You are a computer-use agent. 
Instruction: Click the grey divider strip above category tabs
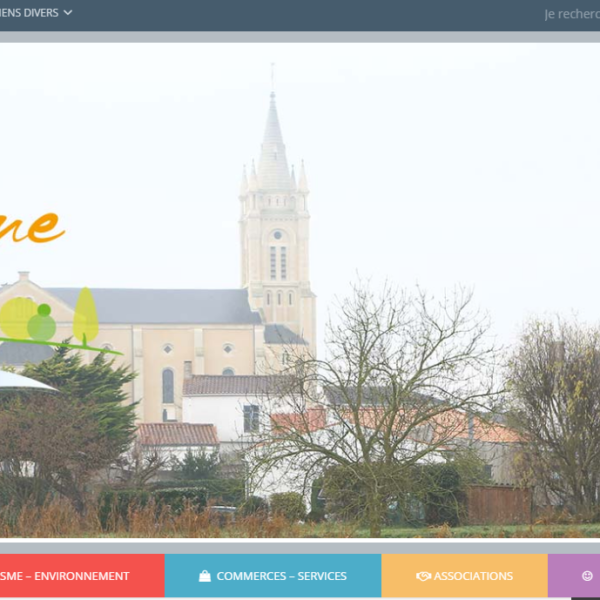[x=300, y=547]
